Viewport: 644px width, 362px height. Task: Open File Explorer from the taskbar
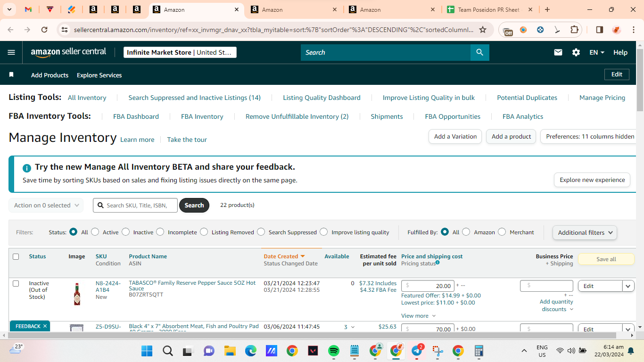(x=230, y=351)
